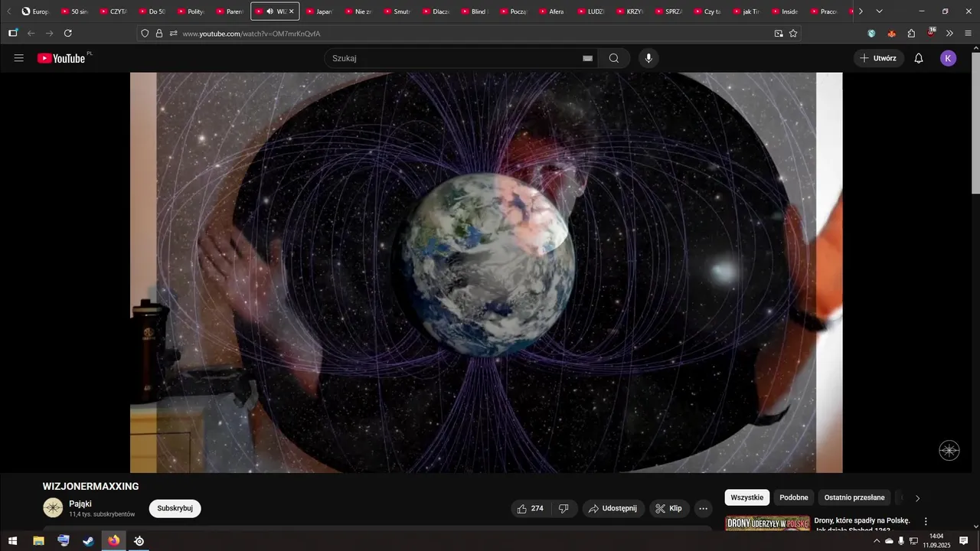
Task: Show tracking protection shield info
Action: (145, 34)
